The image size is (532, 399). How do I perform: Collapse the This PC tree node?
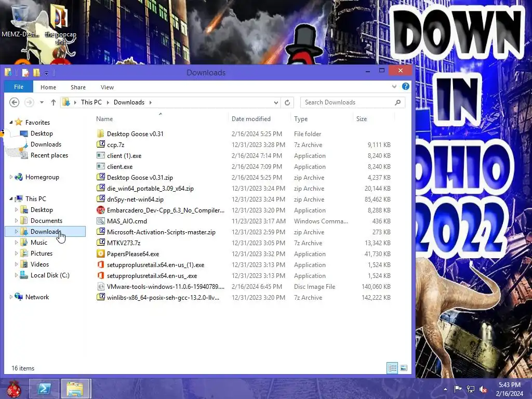(x=11, y=198)
